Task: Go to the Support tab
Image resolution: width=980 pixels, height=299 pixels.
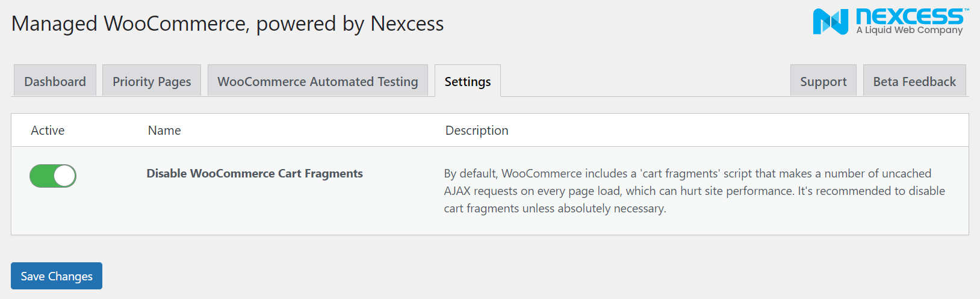Action: click(x=823, y=81)
